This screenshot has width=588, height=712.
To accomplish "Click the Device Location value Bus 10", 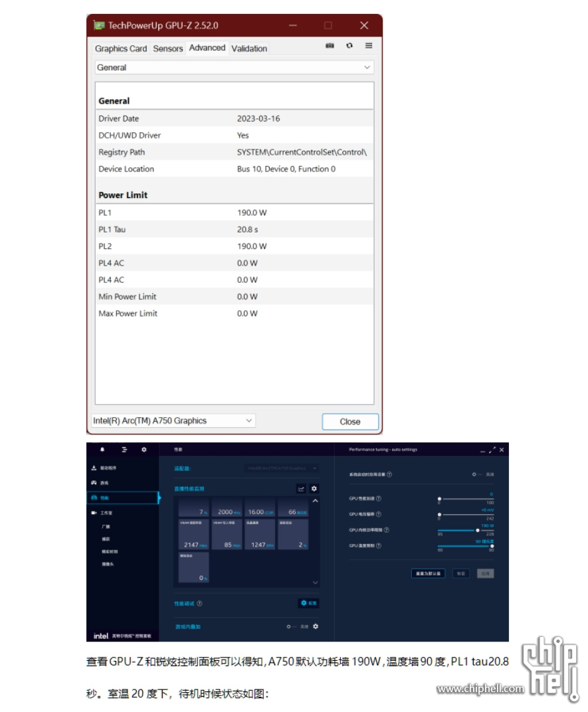I will (x=286, y=169).
